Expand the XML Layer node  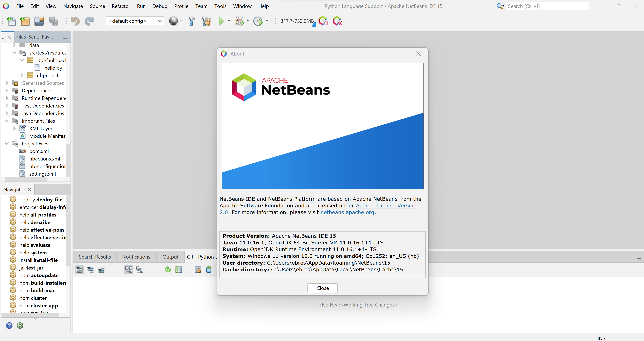[x=14, y=128]
